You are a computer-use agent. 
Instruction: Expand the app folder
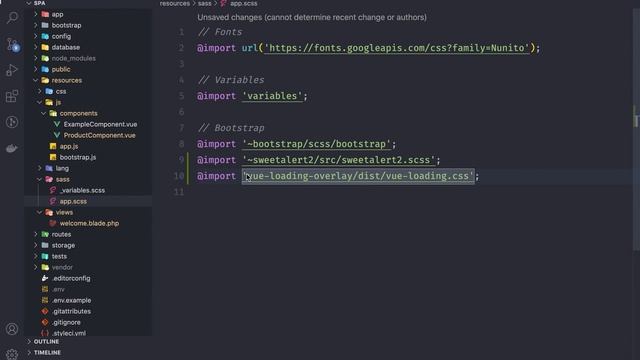click(x=57, y=14)
